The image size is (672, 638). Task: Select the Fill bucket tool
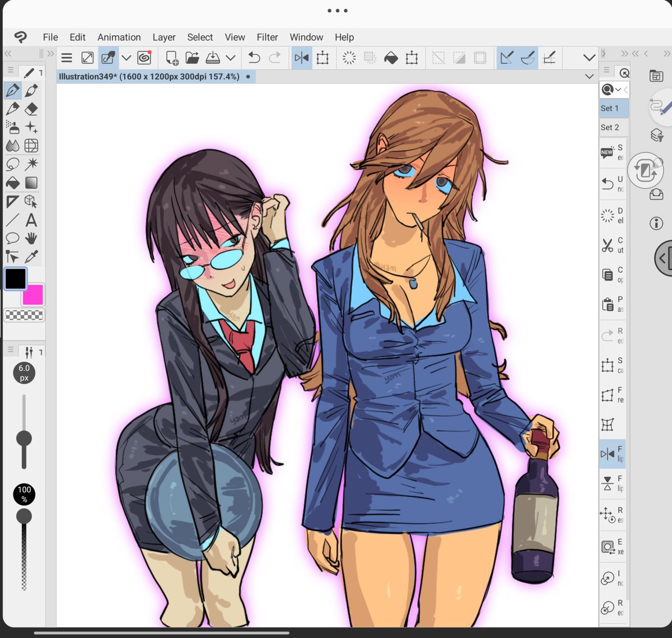pos(13,183)
